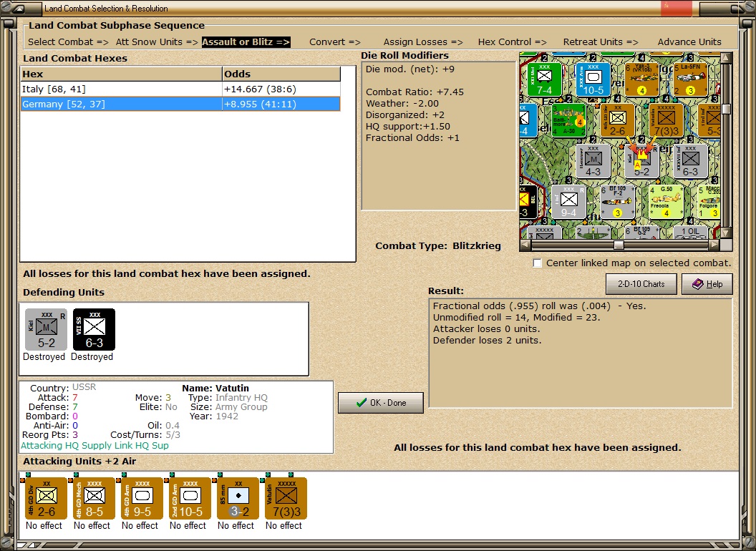
Task: Click the Odds column header
Action: pyautogui.click(x=281, y=74)
